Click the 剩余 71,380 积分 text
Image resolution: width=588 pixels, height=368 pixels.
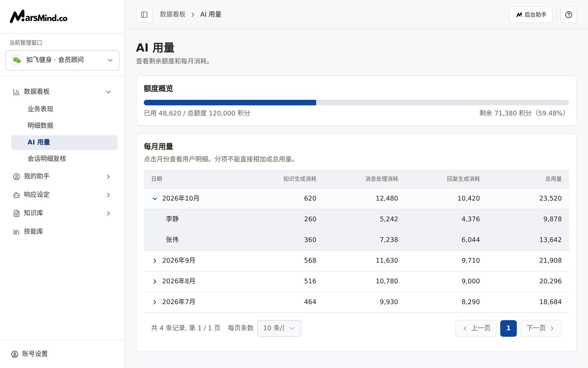[506, 113]
